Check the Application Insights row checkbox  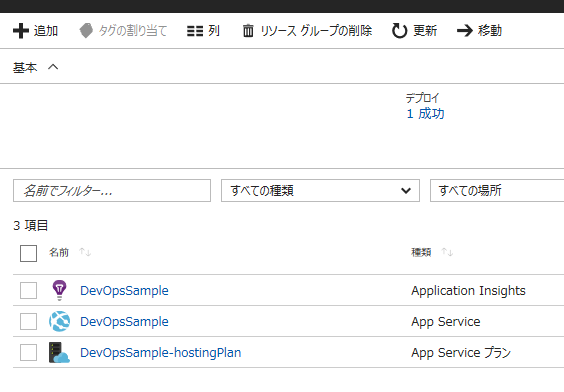(x=28, y=290)
